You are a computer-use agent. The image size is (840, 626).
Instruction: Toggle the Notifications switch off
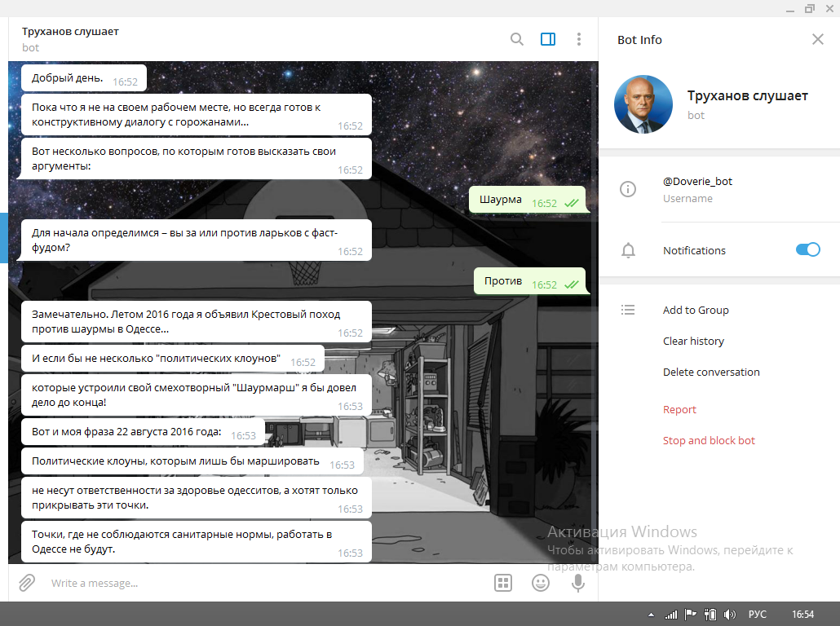click(x=807, y=250)
